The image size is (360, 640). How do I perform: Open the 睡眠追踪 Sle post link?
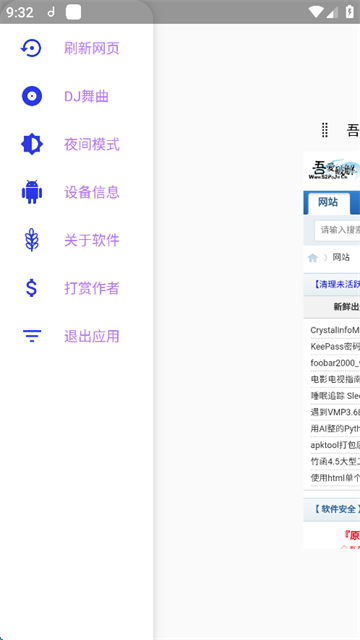tap(335, 396)
